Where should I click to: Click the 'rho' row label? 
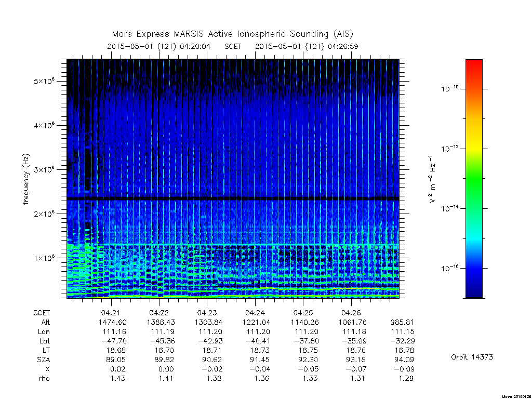44,378
